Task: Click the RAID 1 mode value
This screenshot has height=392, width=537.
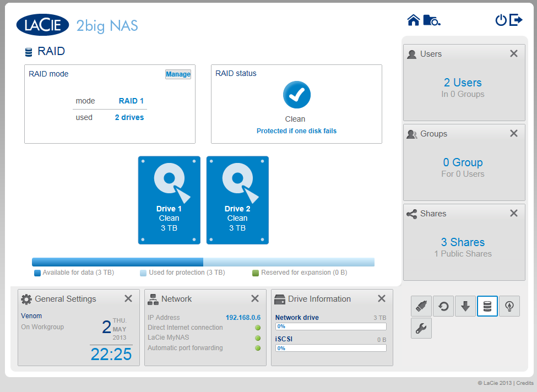Action: (x=131, y=101)
